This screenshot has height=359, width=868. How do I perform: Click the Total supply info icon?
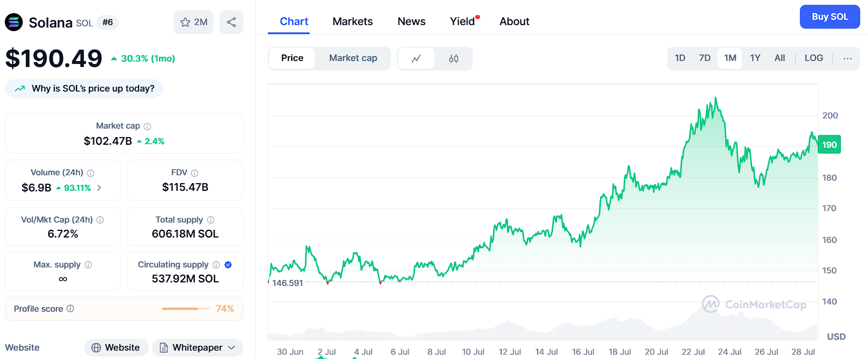coord(211,220)
